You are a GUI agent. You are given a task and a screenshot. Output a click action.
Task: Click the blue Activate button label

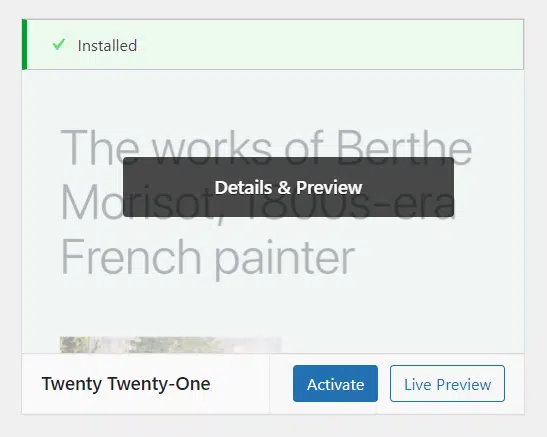335,385
